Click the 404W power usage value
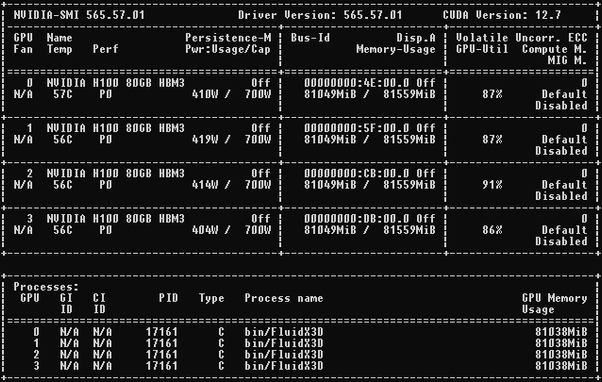This screenshot has width=602, height=382. [x=205, y=230]
